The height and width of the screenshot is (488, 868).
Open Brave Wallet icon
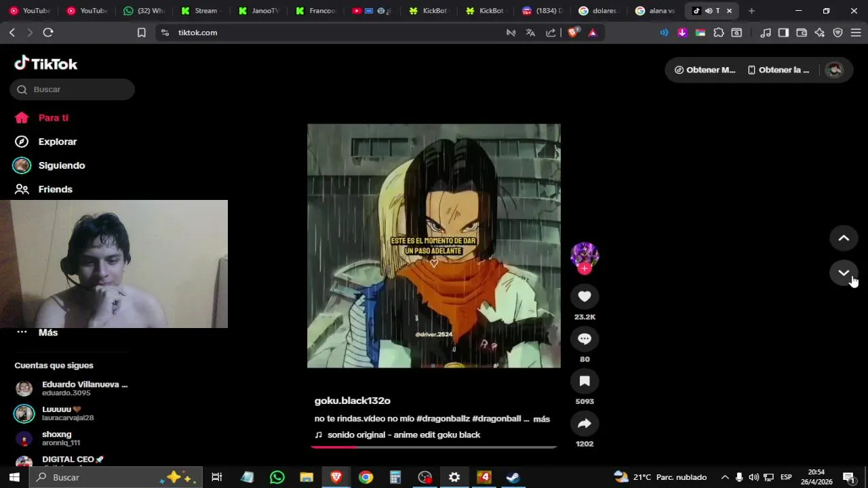tap(802, 33)
